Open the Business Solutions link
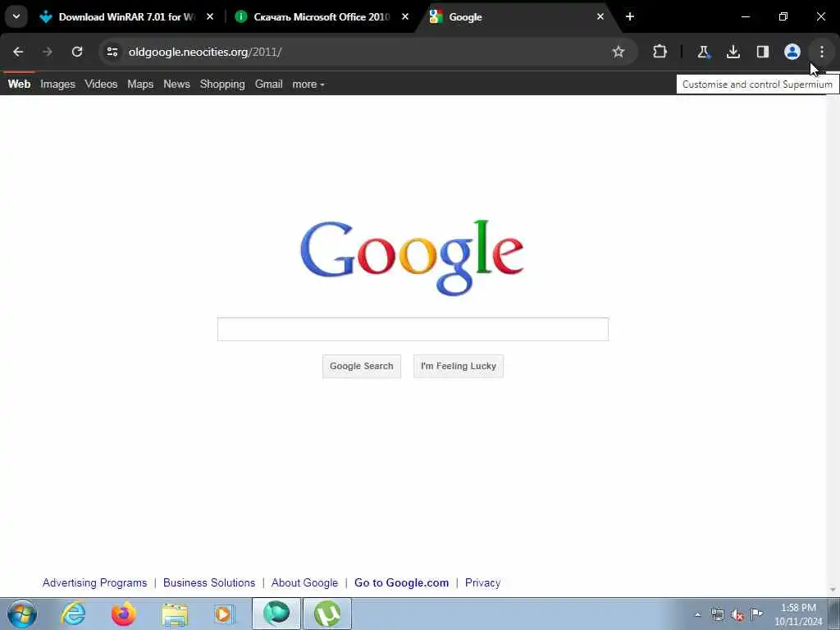 (209, 583)
